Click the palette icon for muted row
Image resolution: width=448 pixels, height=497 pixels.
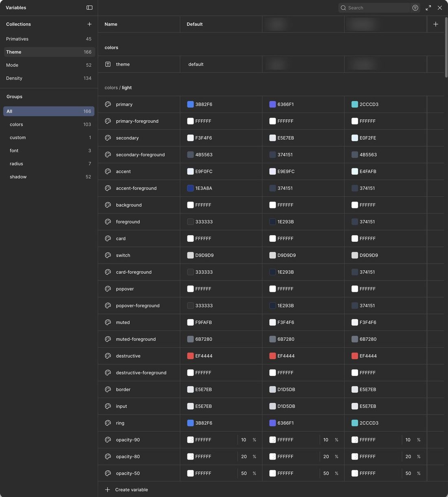click(108, 322)
